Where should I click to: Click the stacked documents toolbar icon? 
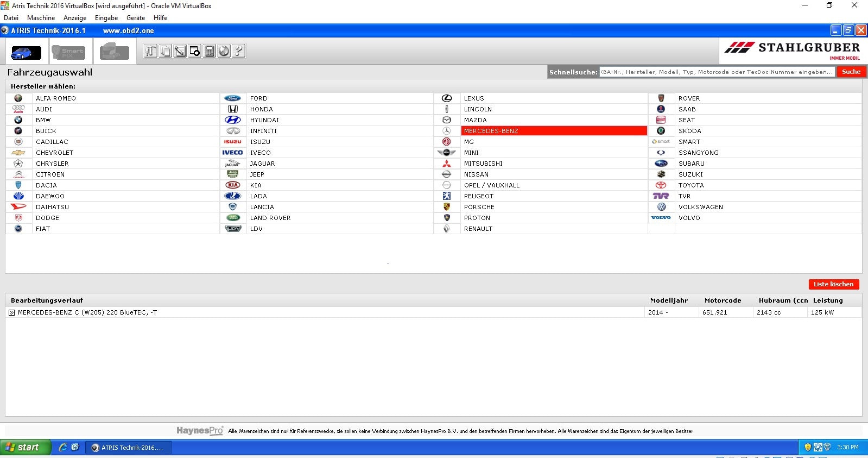165,51
